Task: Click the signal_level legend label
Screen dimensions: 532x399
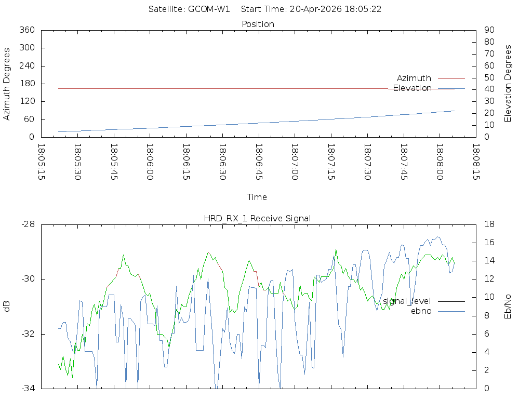Action: pyautogui.click(x=407, y=301)
